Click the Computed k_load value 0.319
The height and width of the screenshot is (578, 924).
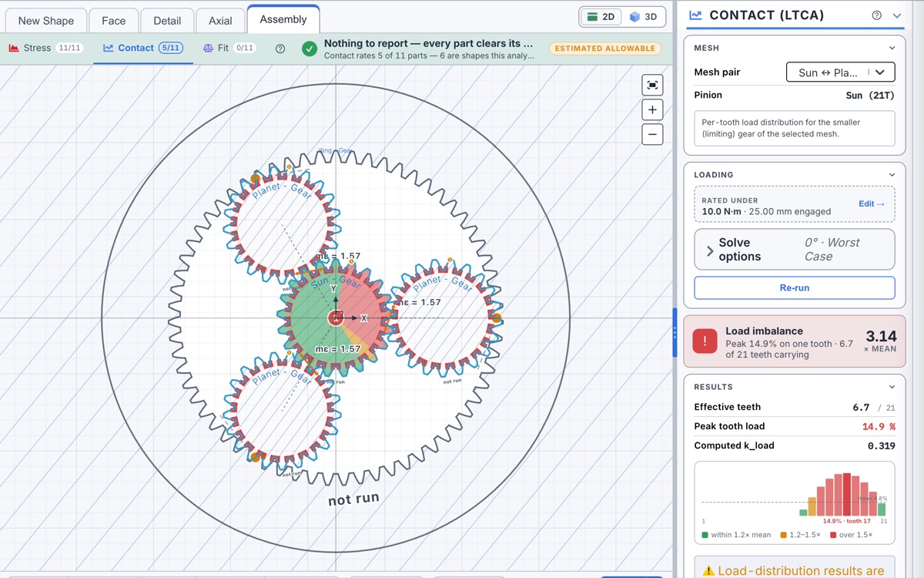pos(882,446)
